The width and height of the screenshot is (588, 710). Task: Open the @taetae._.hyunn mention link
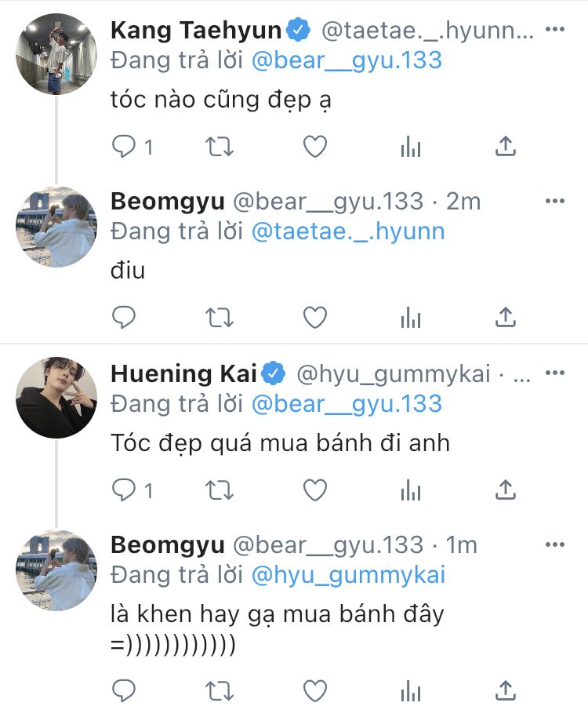point(347,231)
